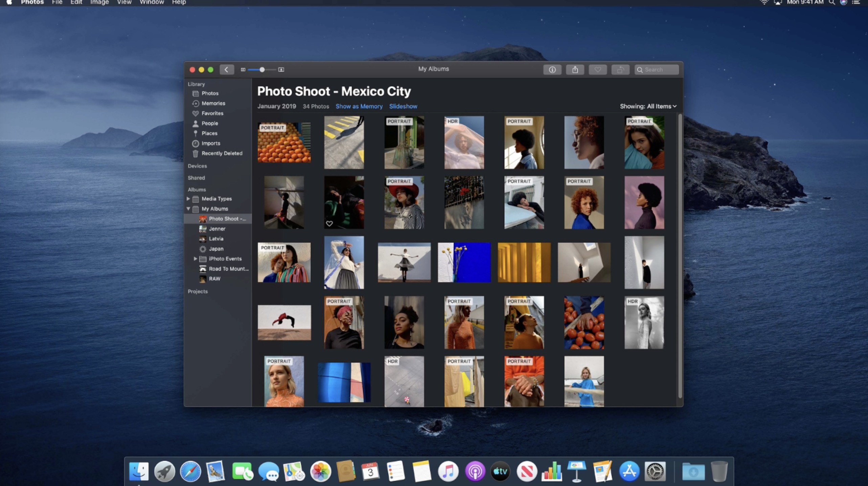The height and width of the screenshot is (486, 868).
Task: Open the Image menu
Action: click(99, 3)
